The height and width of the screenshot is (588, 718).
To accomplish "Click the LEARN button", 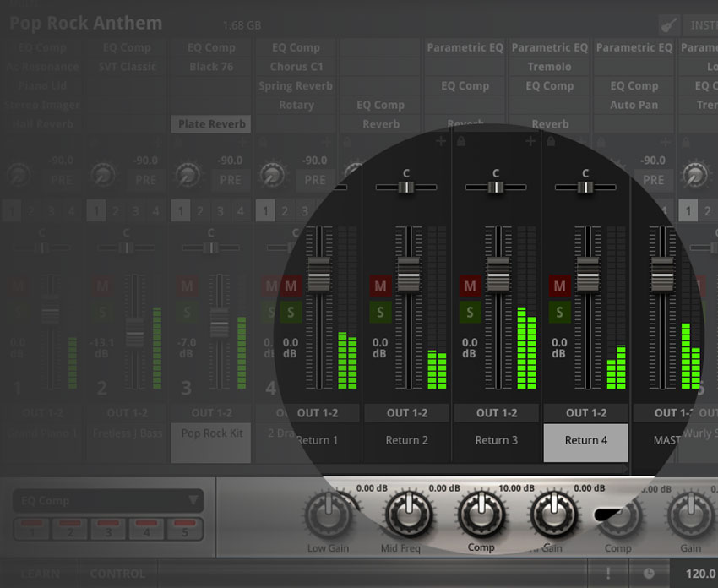I will 40,574.
